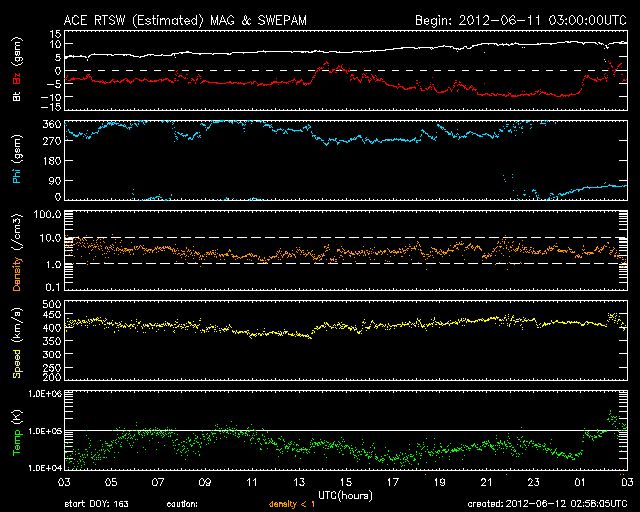Select the '1.0E+05' tick on the Temp axis
The image size is (640, 512).
coord(45,431)
